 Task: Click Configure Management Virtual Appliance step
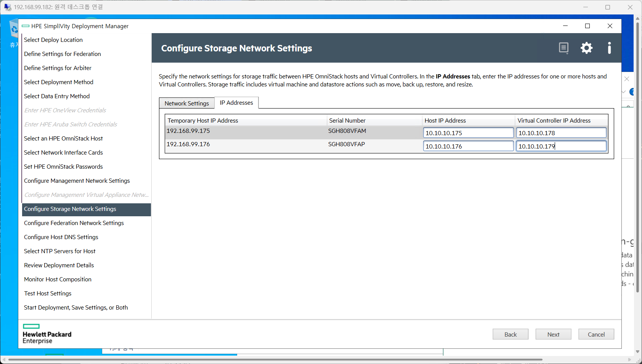click(87, 195)
